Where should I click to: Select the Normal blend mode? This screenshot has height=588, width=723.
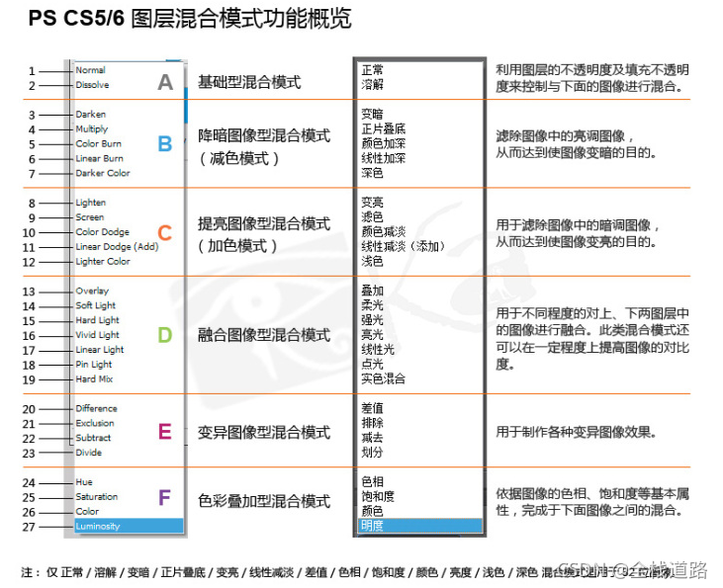tap(90, 70)
